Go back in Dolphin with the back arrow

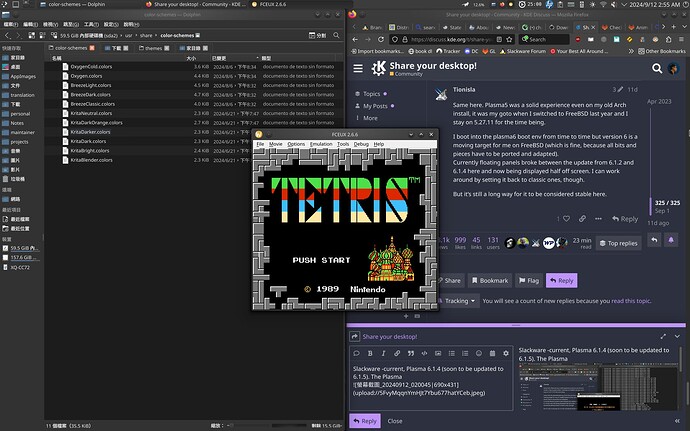[x=7, y=35]
